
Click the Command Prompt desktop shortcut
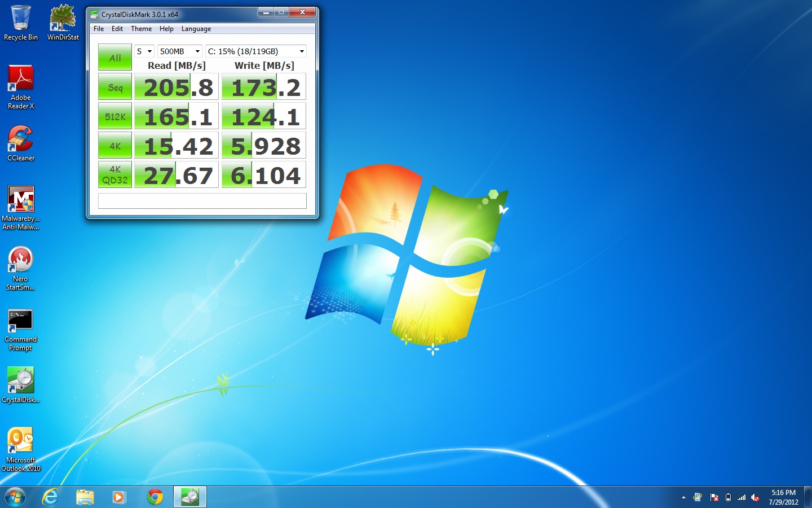(21, 329)
